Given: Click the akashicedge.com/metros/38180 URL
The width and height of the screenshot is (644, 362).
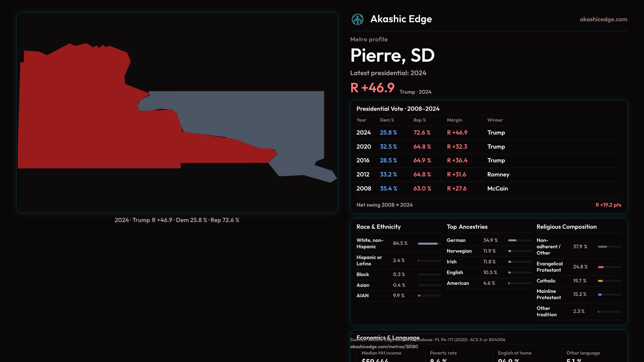Looking at the screenshot, I should [x=384, y=347].
